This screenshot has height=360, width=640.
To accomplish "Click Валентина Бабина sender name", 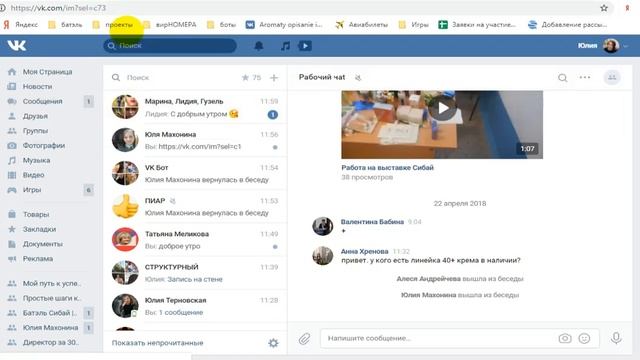I will 372,222.
